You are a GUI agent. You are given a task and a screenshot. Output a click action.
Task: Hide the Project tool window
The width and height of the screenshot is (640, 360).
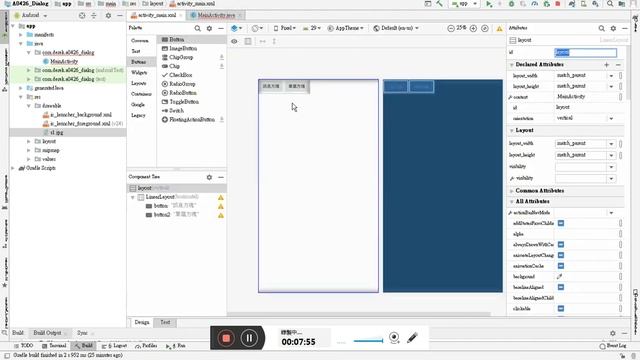[x=120, y=16]
